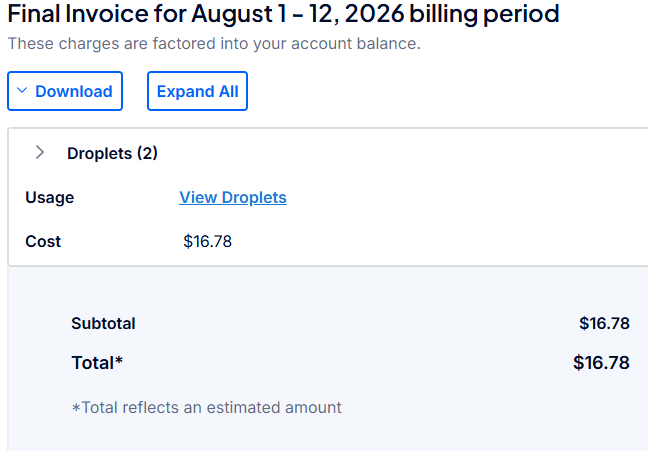Click the Droplets (2) section title
Screen dimensions: 648x451
pyautogui.click(x=112, y=153)
